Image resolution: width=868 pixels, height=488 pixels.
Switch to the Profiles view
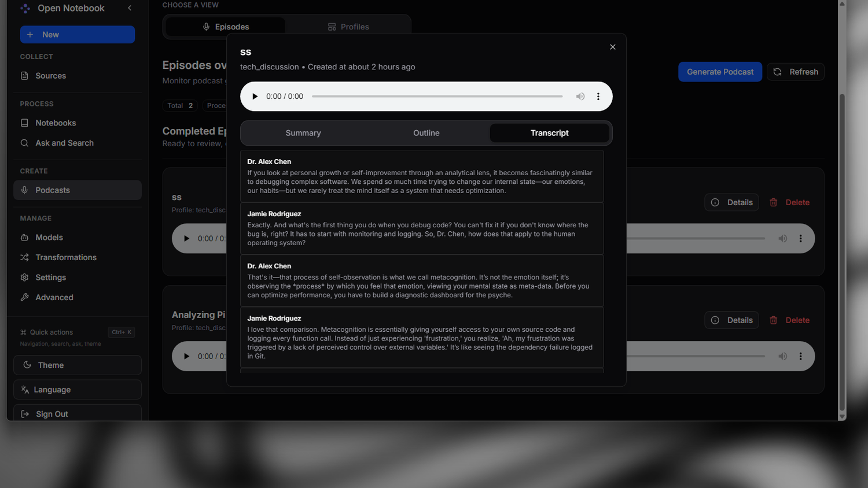[x=348, y=27]
